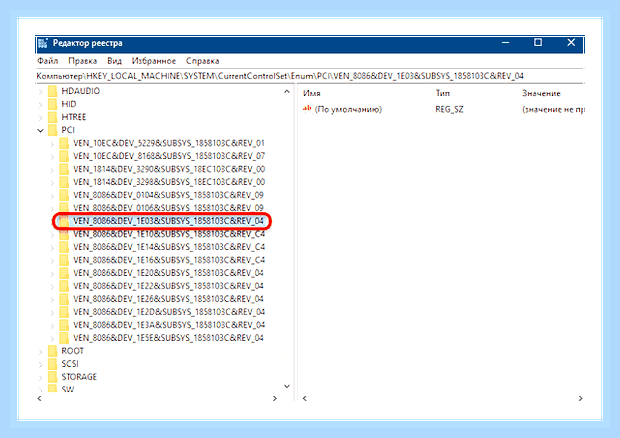Open the Вид menu

pyautogui.click(x=114, y=61)
